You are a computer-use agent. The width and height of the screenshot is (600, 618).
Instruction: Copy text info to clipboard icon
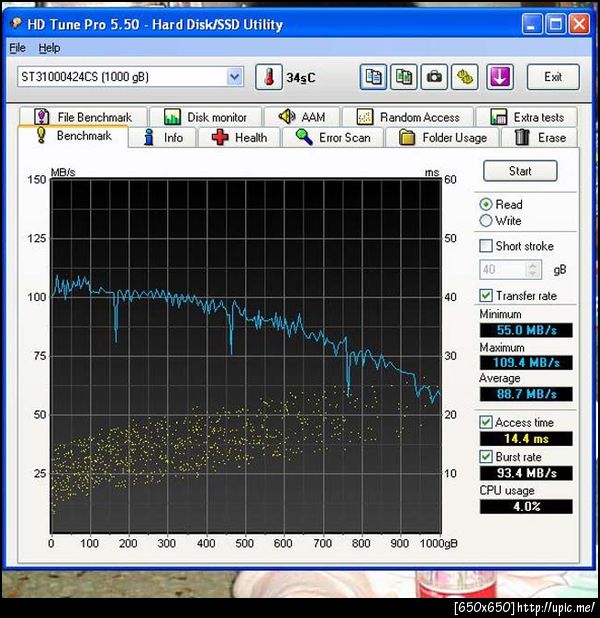point(373,77)
